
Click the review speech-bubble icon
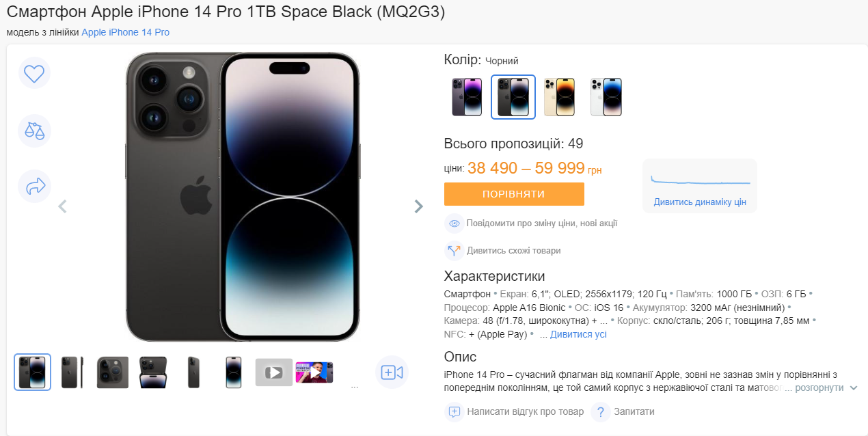pyautogui.click(x=453, y=412)
